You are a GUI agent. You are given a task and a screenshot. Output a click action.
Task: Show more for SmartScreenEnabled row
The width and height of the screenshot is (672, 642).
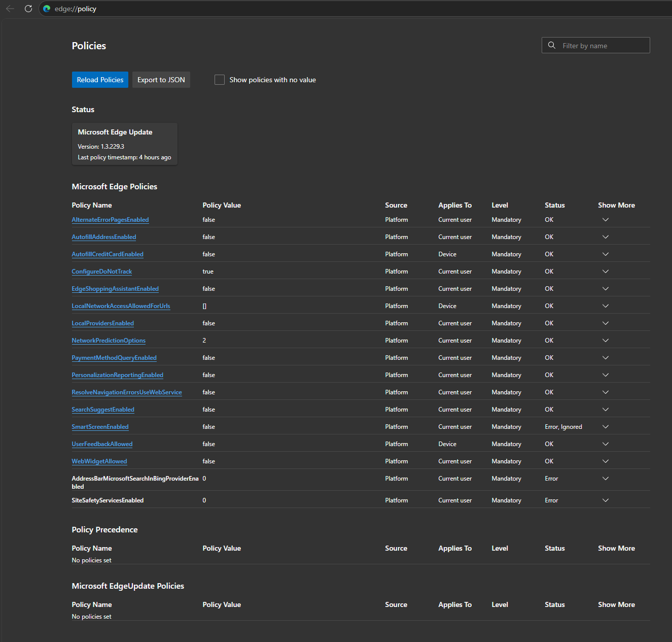click(605, 427)
